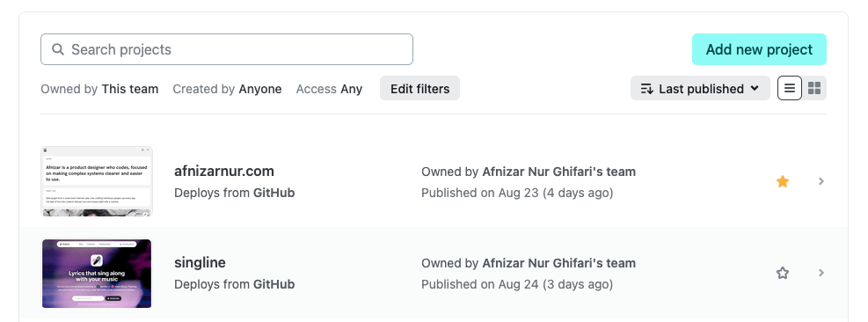Unstar the afnizarnur.com project
868x322 pixels.
(x=782, y=181)
